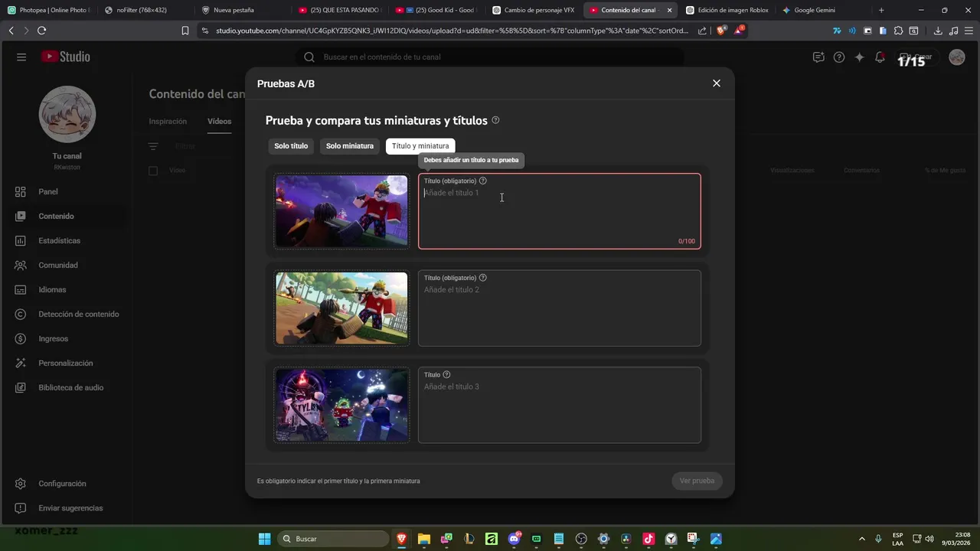Select the Solo miniatura option
980x551 pixels.
click(350, 146)
